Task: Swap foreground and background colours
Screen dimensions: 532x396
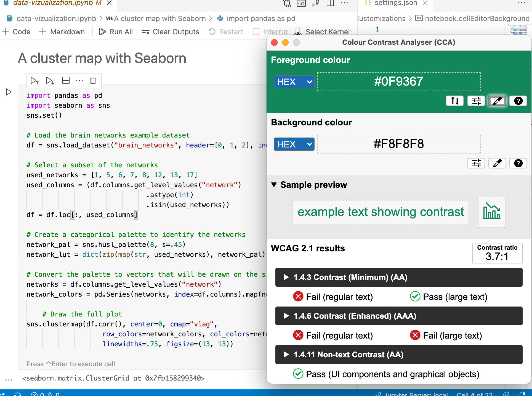Action: point(454,101)
